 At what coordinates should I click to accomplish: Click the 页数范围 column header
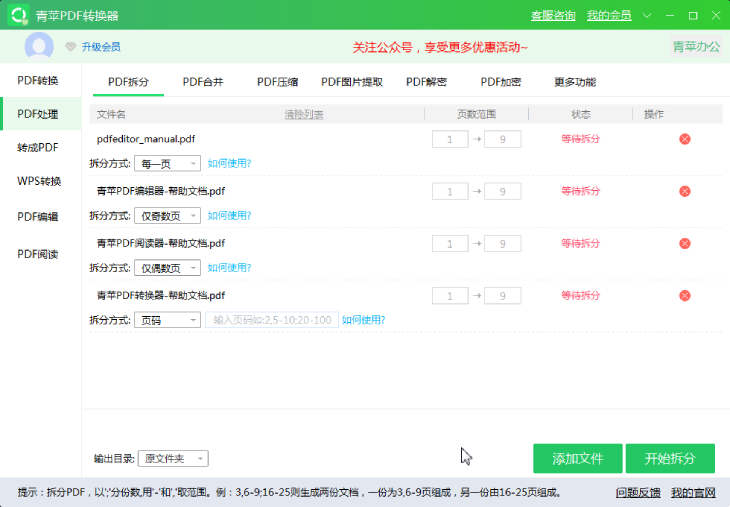click(x=476, y=115)
